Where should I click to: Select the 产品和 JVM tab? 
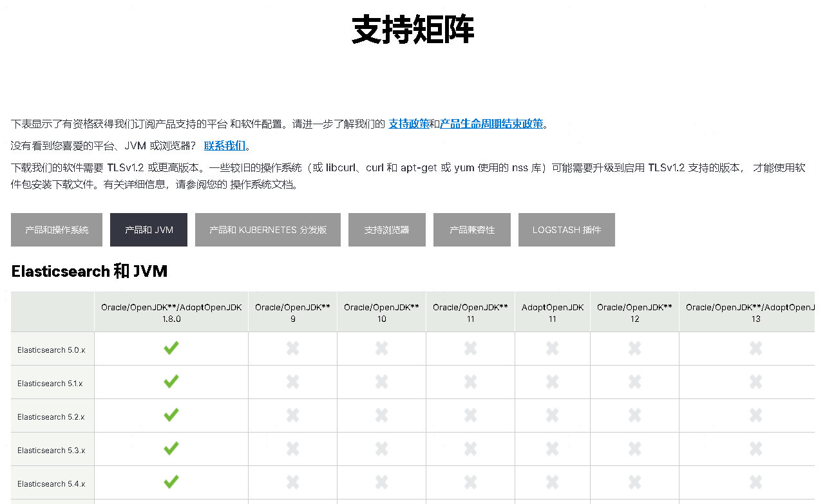click(149, 230)
